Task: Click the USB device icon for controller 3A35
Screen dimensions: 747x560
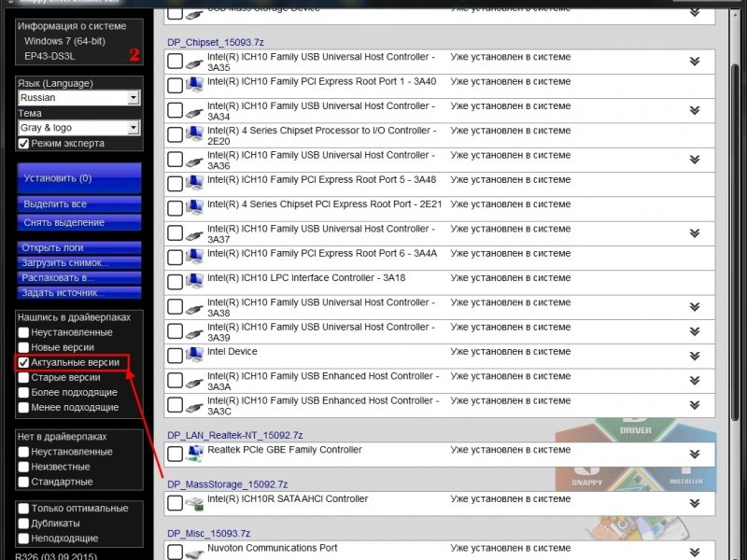Action: point(194,63)
